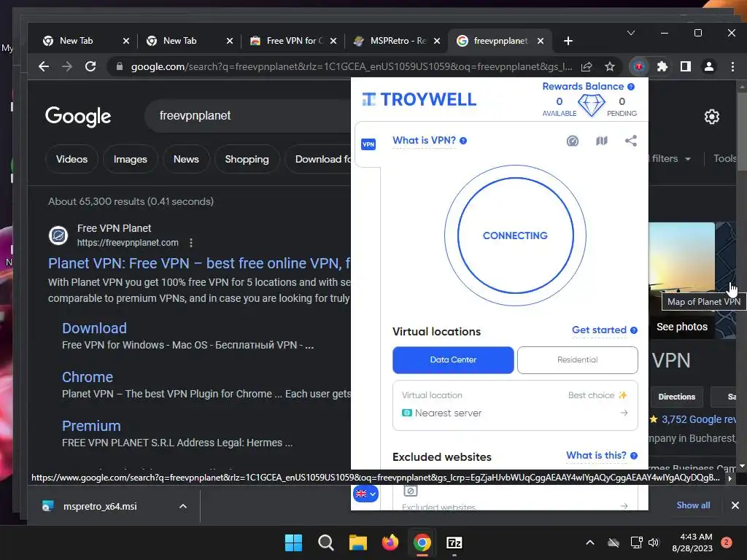Viewport: 747px width, 560px height.
Task: Click Get started link in Troywell
Action: (600, 330)
